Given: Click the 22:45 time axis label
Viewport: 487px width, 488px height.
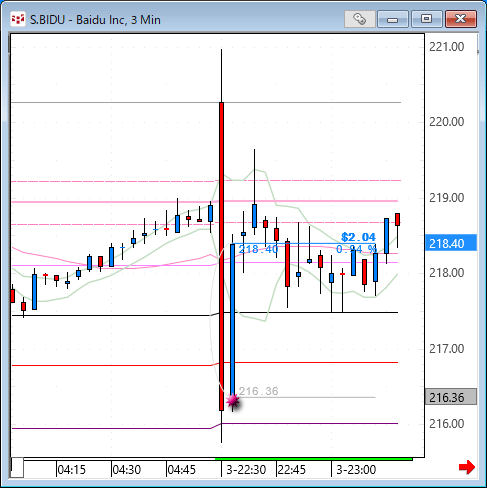Looking at the screenshot, I should pyautogui.click(x=292, y=470).
